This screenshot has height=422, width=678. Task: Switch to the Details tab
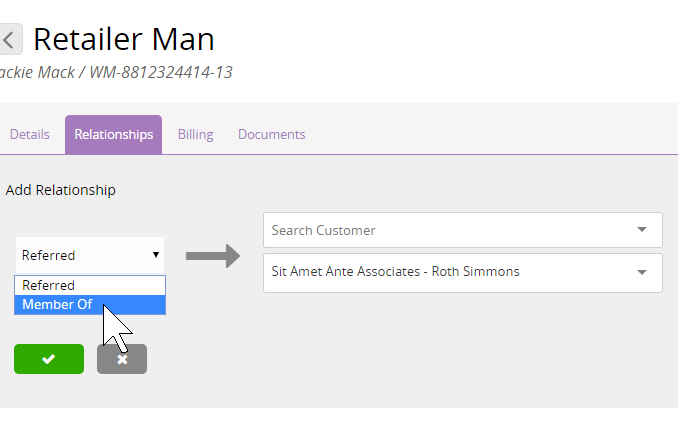click(x=29, y=134)
